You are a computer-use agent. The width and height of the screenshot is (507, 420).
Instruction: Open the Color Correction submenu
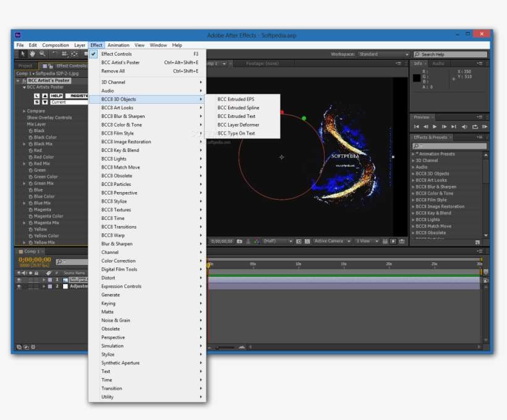(x=147, y=261)
